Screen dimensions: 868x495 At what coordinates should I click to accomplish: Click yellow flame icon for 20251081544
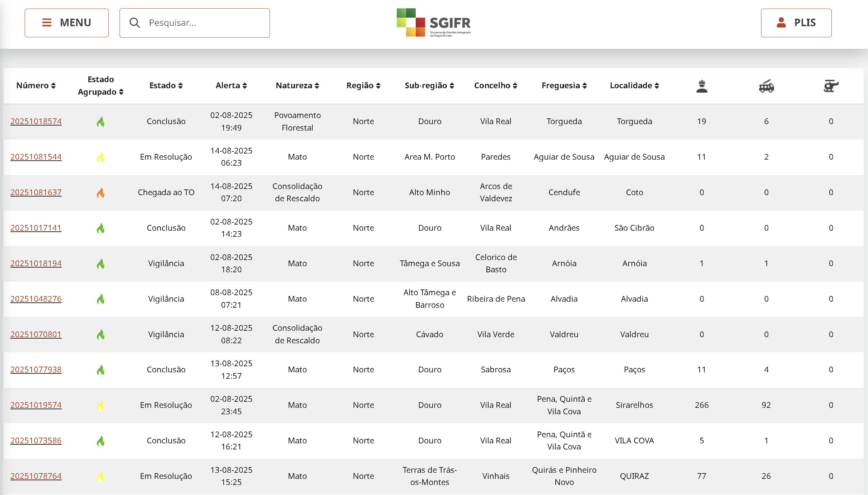101,157
